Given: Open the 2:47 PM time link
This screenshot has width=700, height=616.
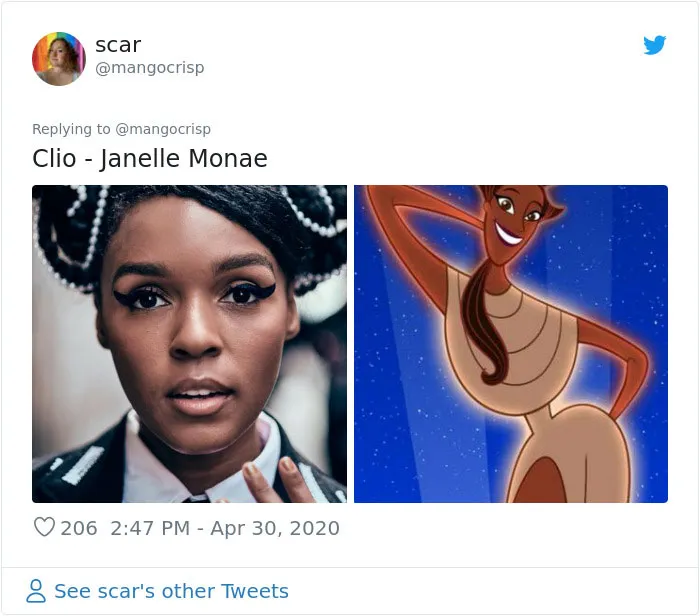Looking at the screenshot, I should coord(150,528).
